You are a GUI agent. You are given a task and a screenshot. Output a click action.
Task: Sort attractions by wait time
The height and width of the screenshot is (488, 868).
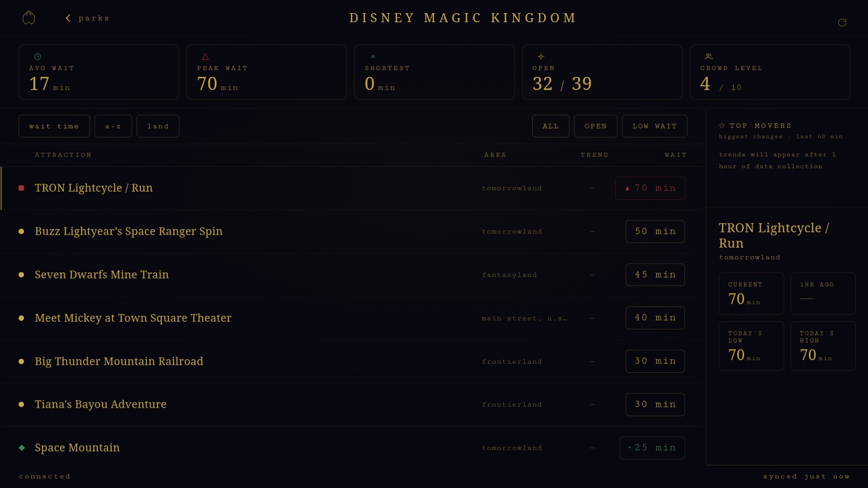(54, 126)
